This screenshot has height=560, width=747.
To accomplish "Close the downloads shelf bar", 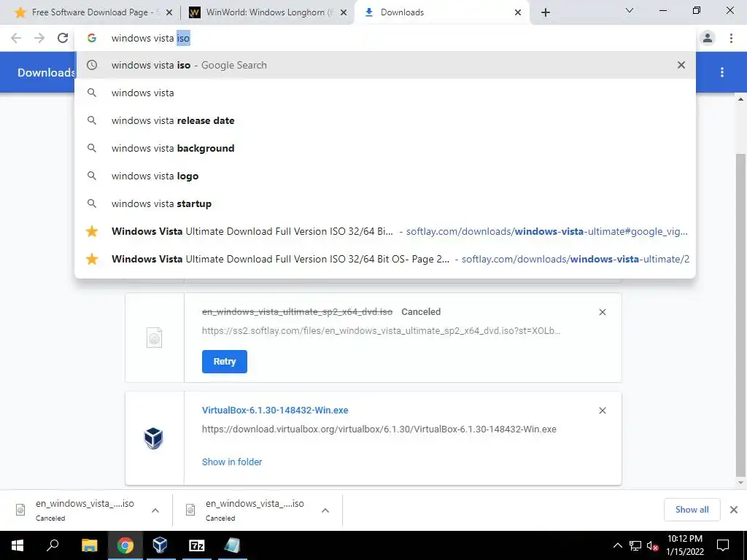I will click(734, 510).
